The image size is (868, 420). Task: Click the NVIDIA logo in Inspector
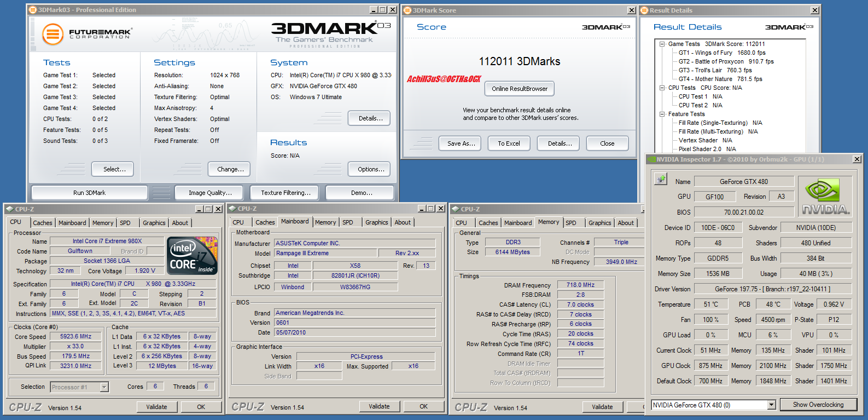(x=826, y=197)
